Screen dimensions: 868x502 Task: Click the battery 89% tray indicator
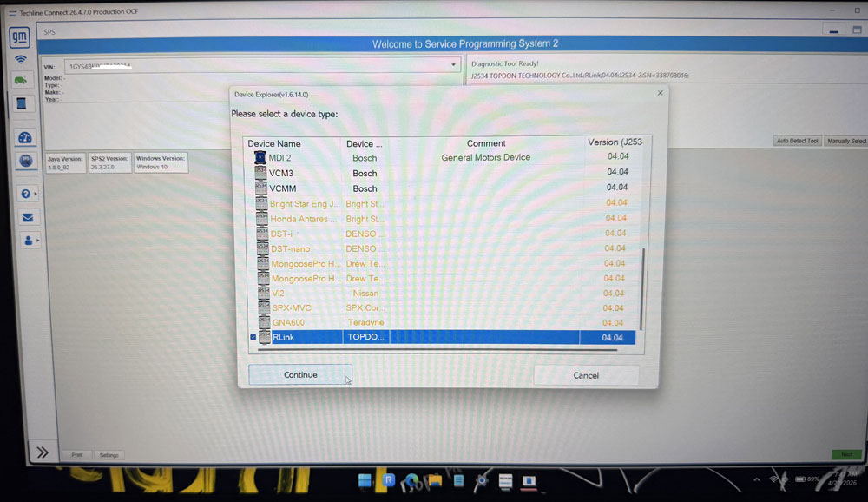pos(807,479)
